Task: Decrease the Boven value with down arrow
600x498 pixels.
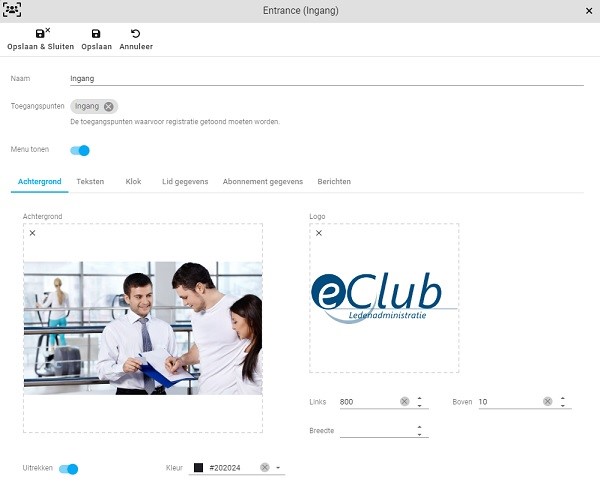Action: click(563, 405)
